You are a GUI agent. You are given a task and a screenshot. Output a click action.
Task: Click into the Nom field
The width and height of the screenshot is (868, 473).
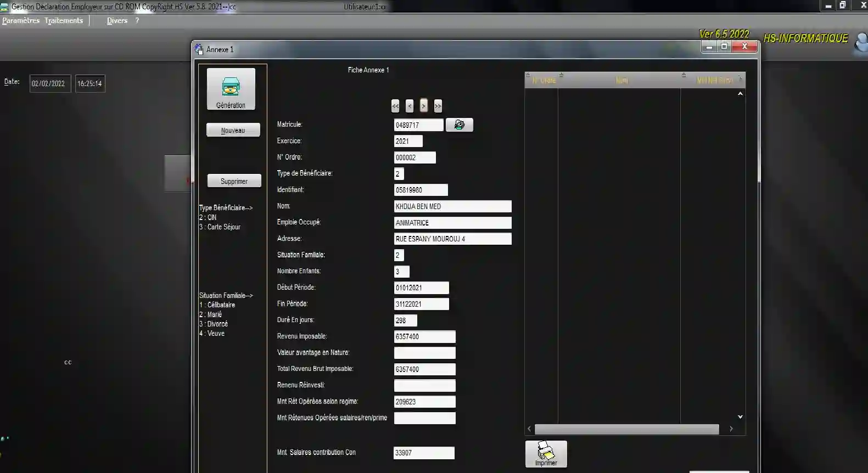click(452, 206)
